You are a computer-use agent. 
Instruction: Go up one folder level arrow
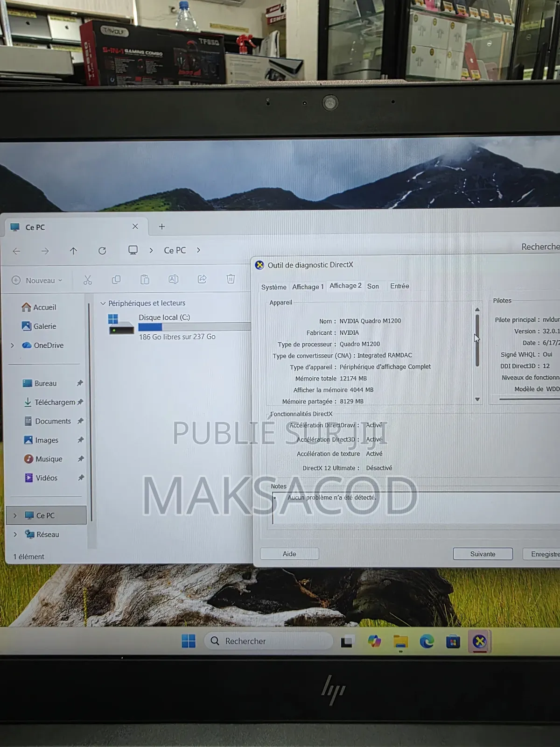click(x=73, y=251)
